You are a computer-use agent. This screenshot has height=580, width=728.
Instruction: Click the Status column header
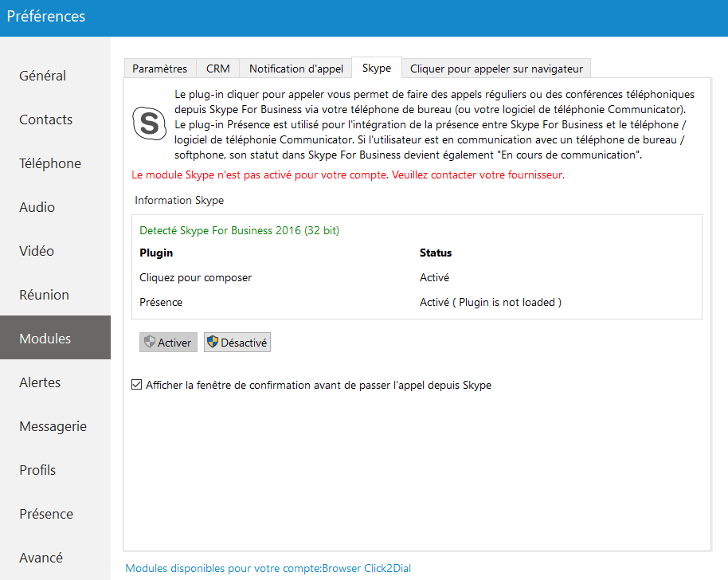(436, 253)
